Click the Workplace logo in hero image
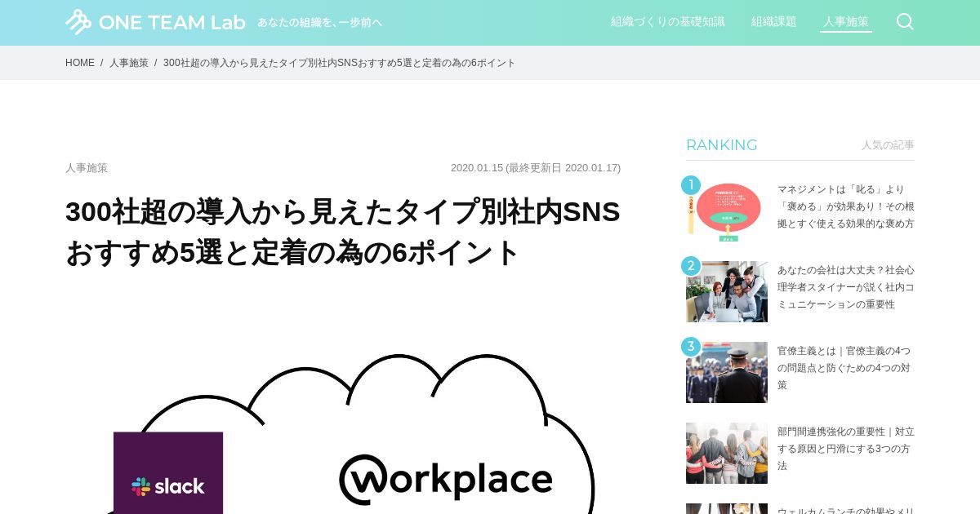This screenshot has width=980, height=514. click(x=446, y=480)
